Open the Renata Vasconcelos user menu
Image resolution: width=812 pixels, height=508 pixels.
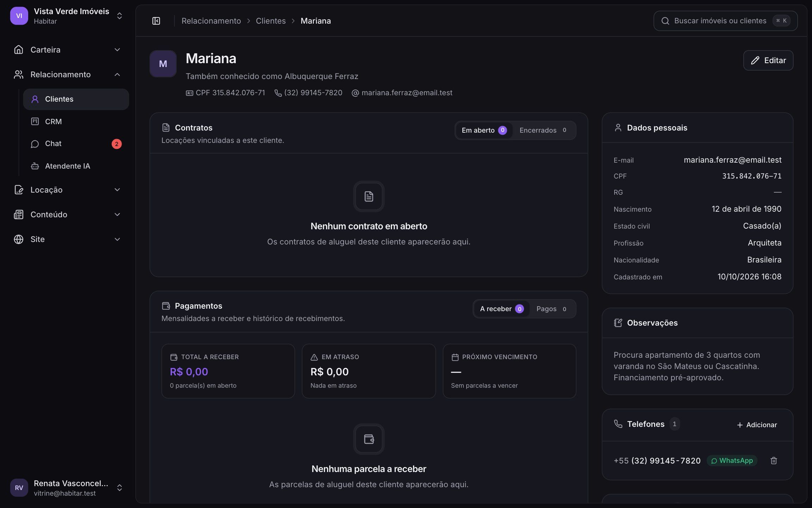[67, 488]
